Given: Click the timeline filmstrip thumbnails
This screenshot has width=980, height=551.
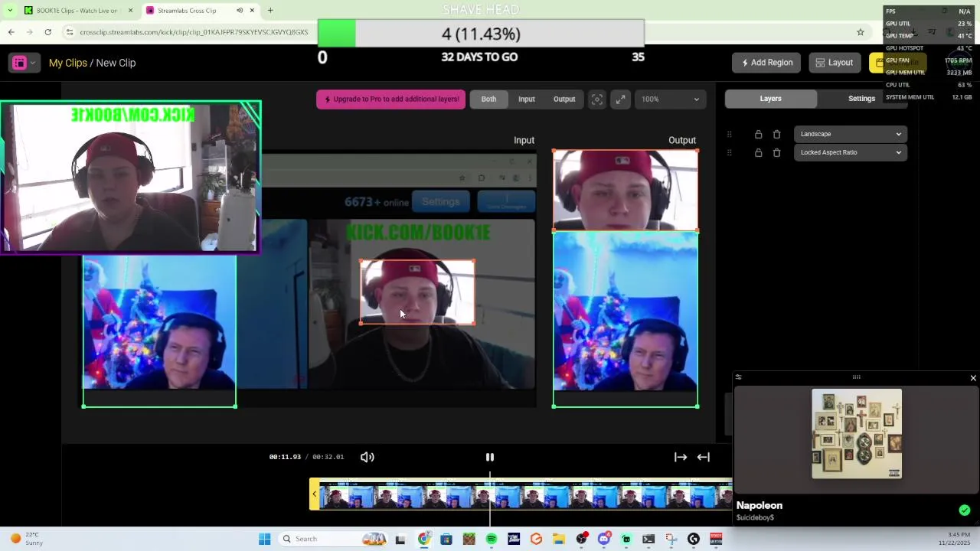Looking at the screenshot, I should click(525, 496).
